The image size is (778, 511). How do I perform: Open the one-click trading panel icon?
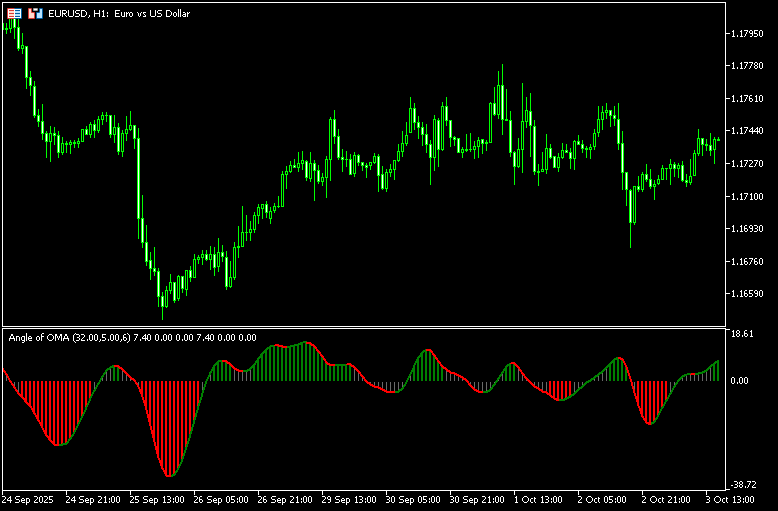(35, 14)
